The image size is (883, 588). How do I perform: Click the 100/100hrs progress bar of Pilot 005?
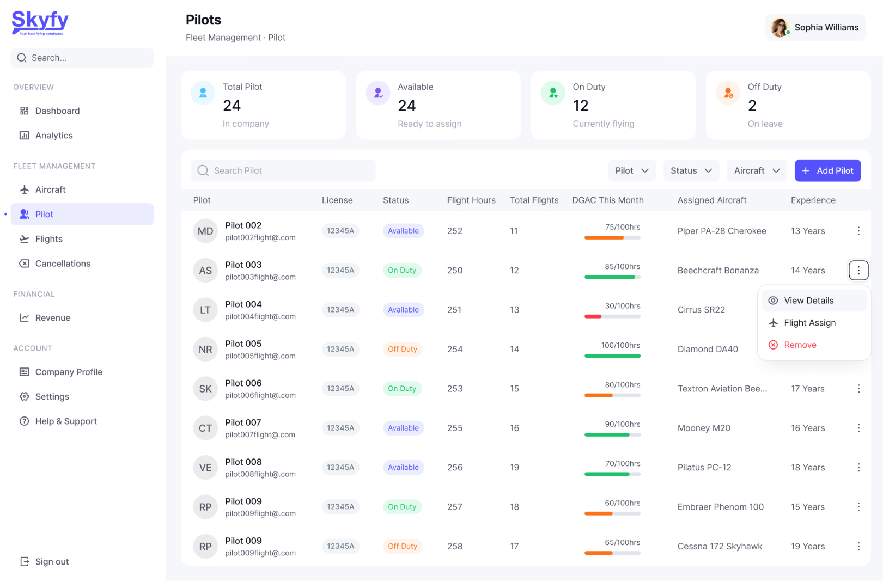(612, 356)
